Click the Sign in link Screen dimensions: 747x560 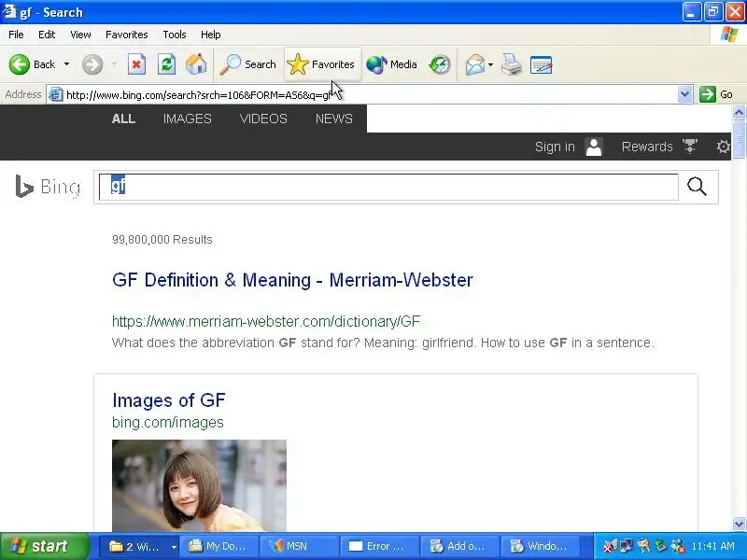pos(555,147)
